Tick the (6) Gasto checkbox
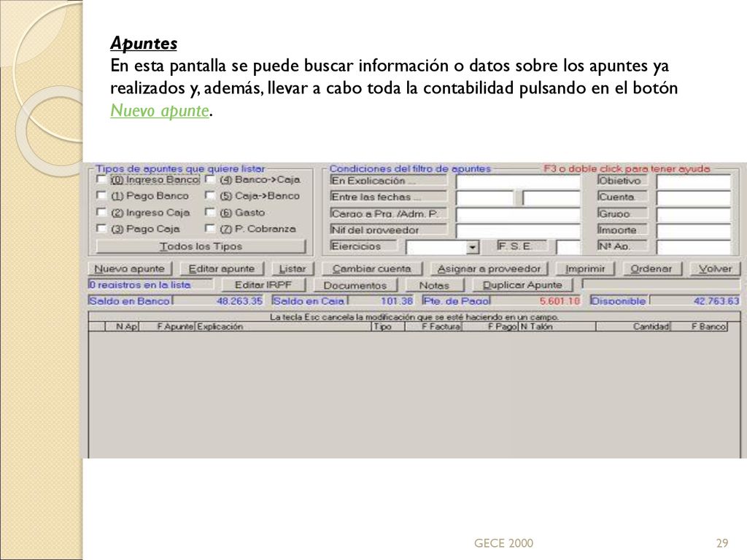 pyautogui.click(x=209, y=212)
